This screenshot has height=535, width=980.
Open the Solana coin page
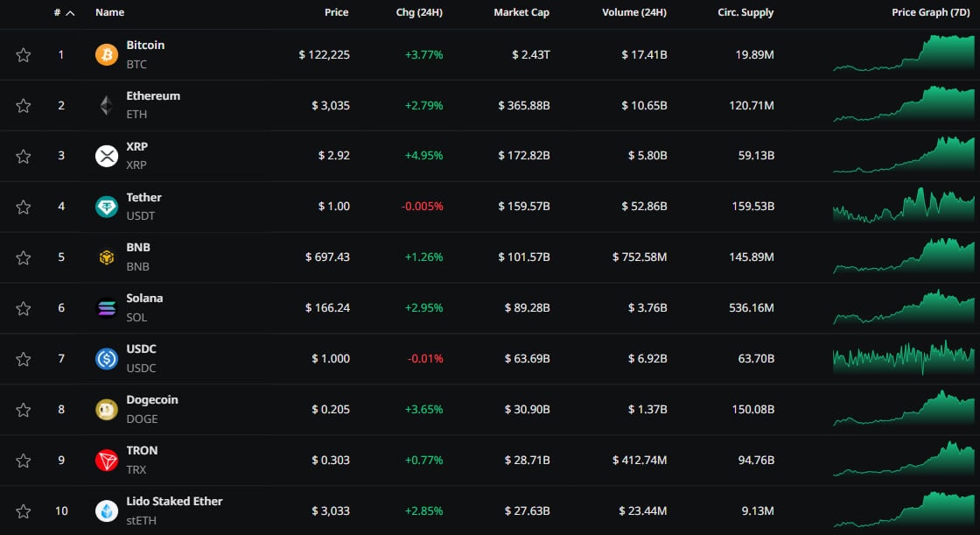[x=144, y=298]
